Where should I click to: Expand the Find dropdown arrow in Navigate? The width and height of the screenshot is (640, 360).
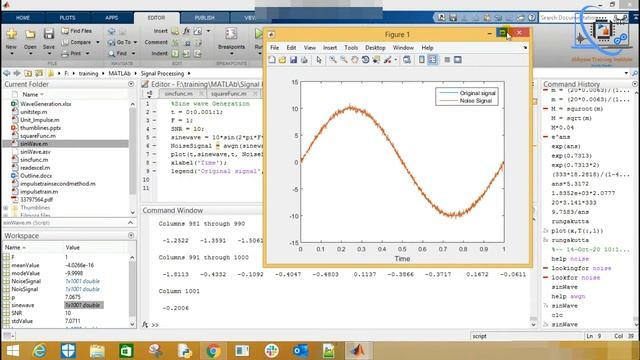[x=133, y=53]
